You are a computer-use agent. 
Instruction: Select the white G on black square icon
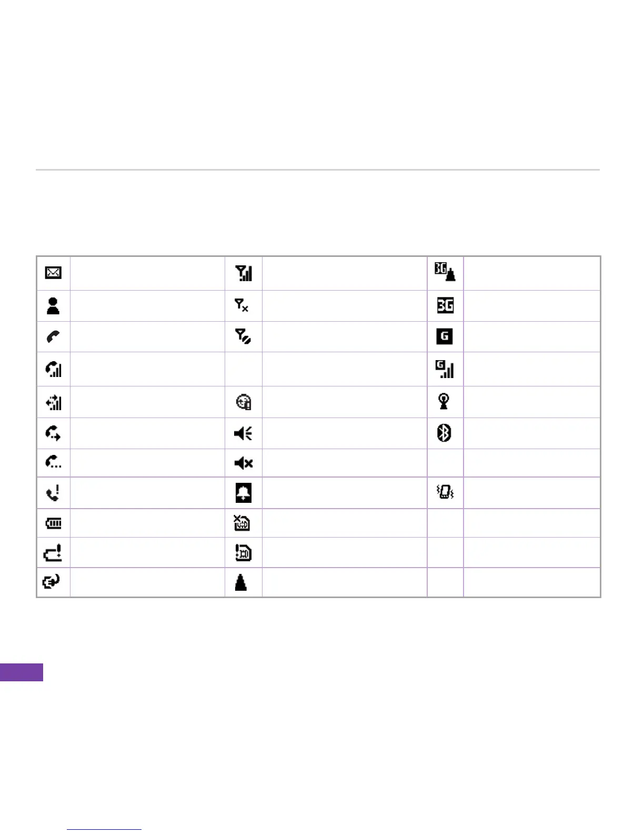(445, 336)
